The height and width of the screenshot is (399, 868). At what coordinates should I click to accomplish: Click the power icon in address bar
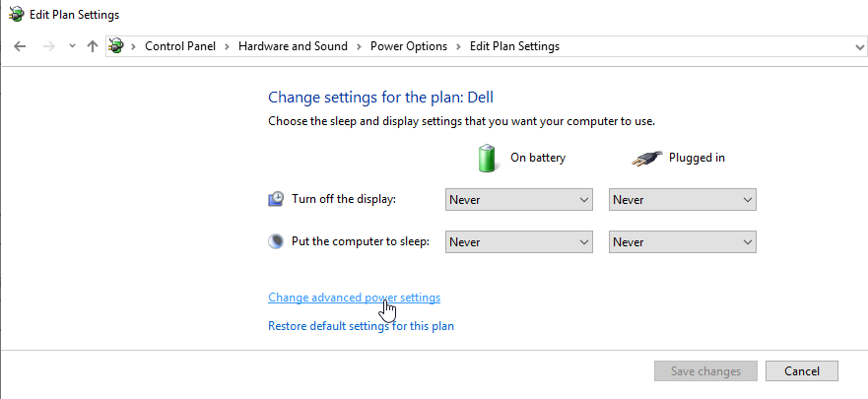pos(117,46)
